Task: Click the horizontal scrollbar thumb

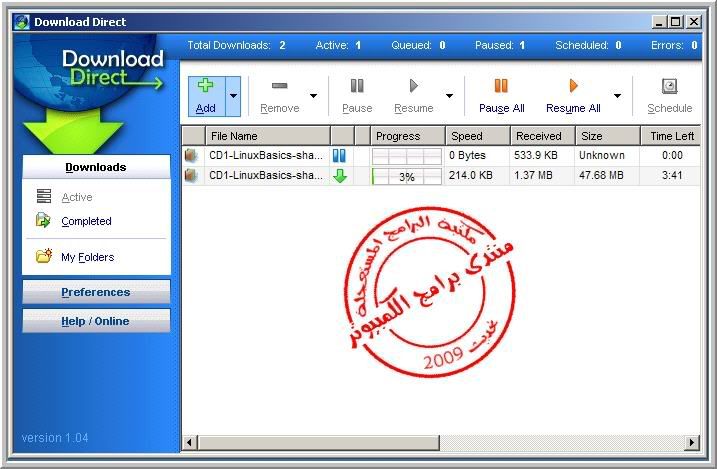Action: pos(319,442)
